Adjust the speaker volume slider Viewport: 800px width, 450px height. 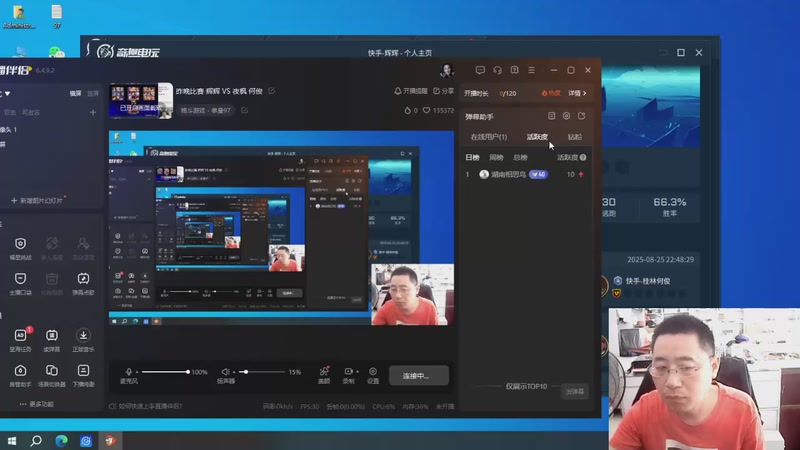point(262,372)
